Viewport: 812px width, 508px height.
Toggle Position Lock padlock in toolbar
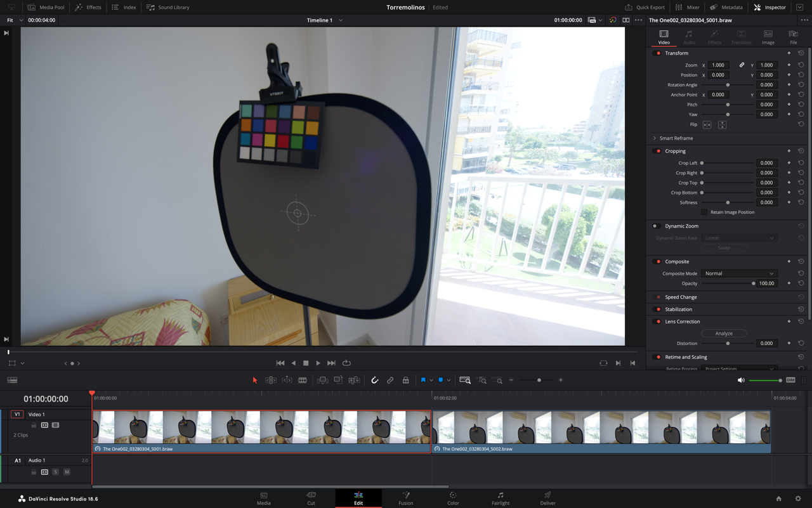coord(406,381)
